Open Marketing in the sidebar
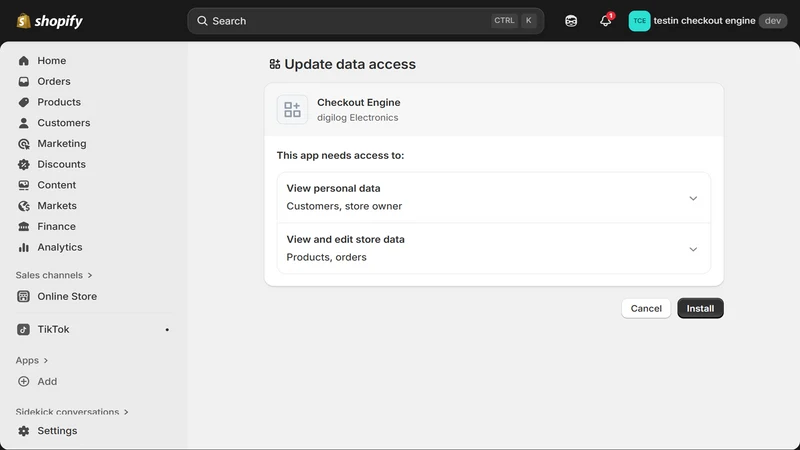The width and height of the screenshot is (800, 450). (62, 144)
